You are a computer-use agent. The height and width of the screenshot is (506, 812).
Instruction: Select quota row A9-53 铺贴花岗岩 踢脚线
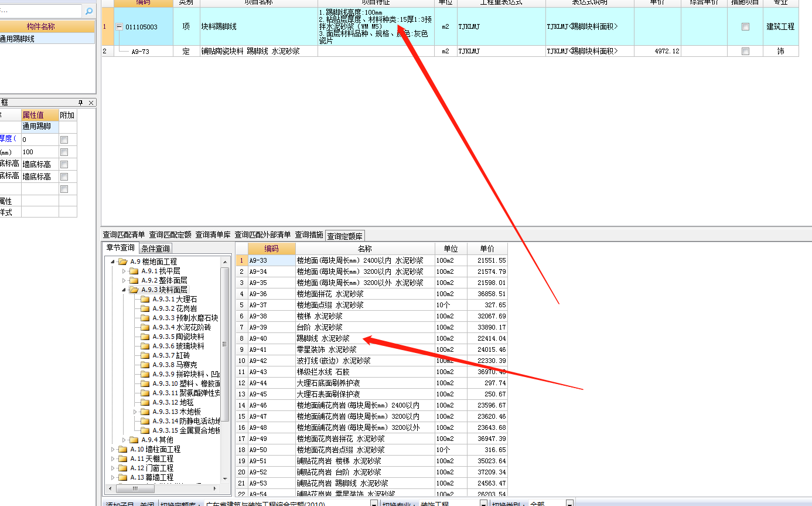tap(371, 483)
